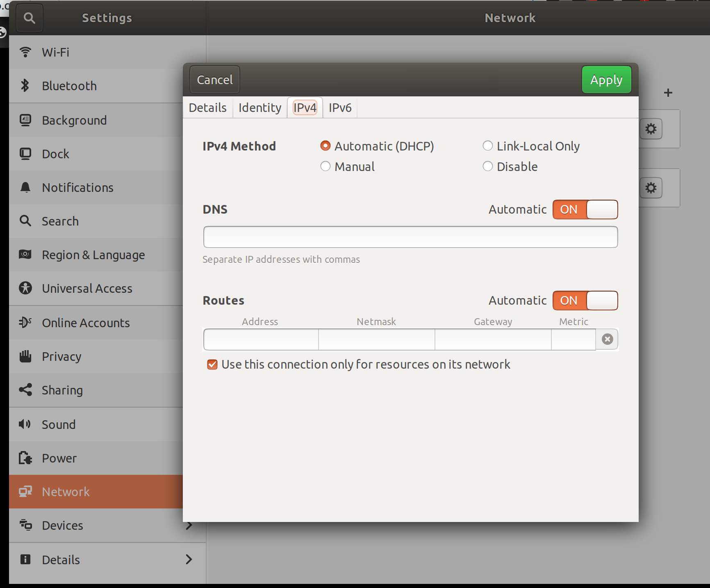This screenshot has width=710, height=588.
Task: Click the Region & Language flag icon
Action: pyautogui.click(x=25, y=255)
